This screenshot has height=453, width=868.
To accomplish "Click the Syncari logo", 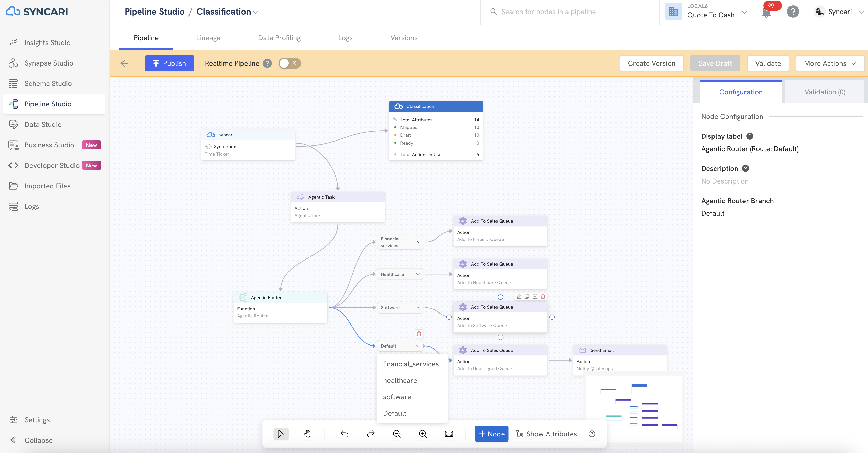I will 37,12.
